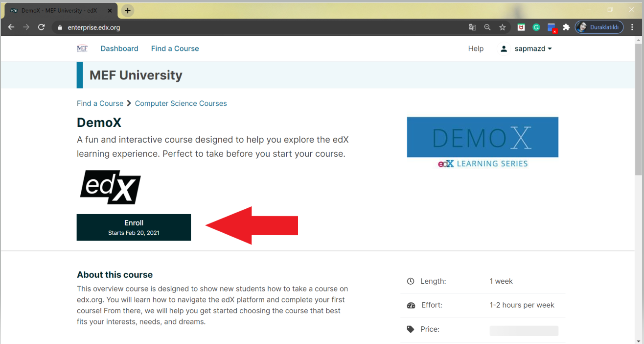Click the DemoX course banner image
Screen dimensions: 644x344
[483, 143]
